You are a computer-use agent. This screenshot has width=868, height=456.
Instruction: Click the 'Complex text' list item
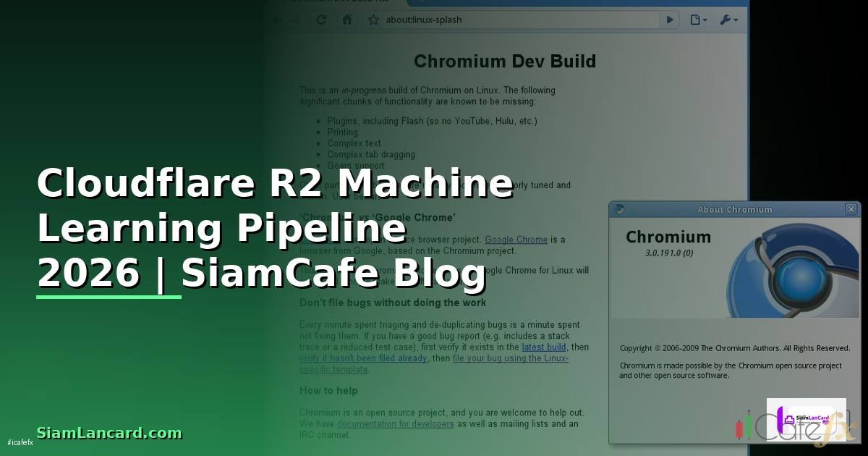354,143
